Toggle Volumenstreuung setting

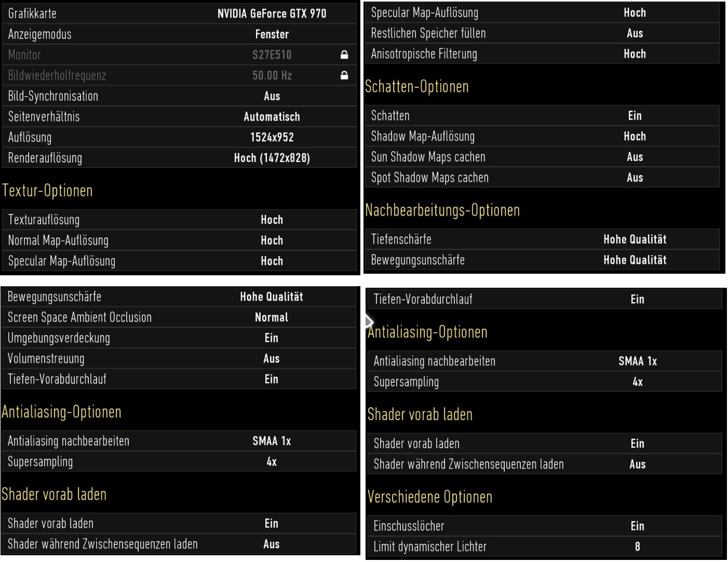[178, 359]
